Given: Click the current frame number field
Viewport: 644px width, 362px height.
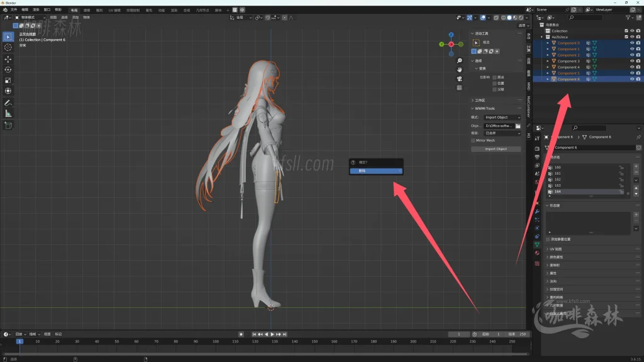Looking at the screenshot, I should [x=458, y=334].
